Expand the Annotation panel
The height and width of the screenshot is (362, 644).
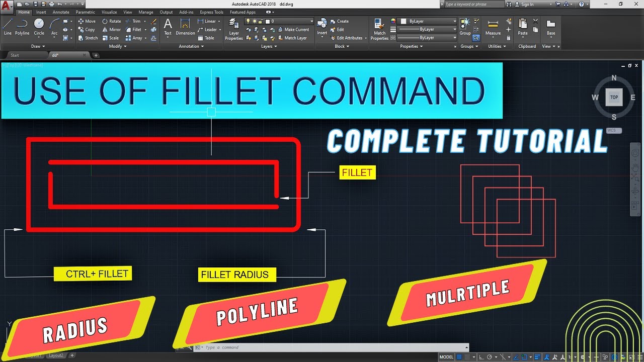[x=191, y=46]
